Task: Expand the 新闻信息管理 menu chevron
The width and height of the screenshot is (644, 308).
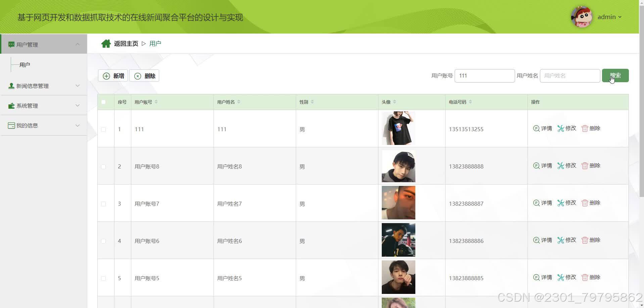Action: tap(78, 86)
